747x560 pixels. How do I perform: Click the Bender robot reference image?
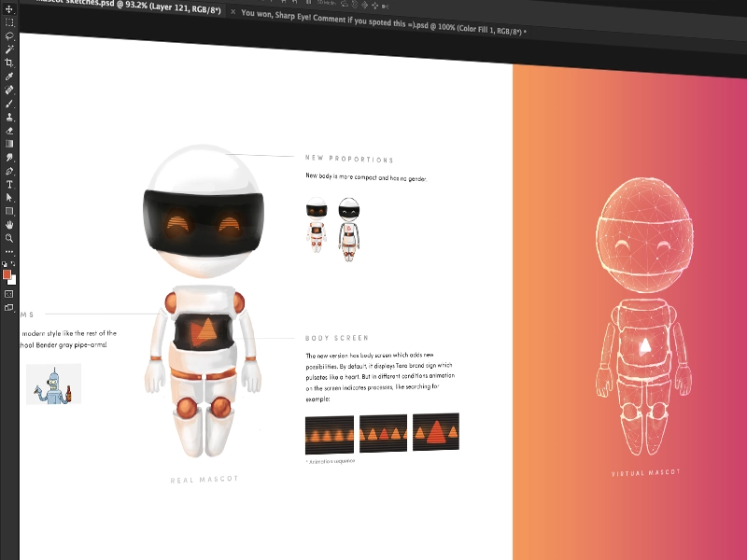53,385
